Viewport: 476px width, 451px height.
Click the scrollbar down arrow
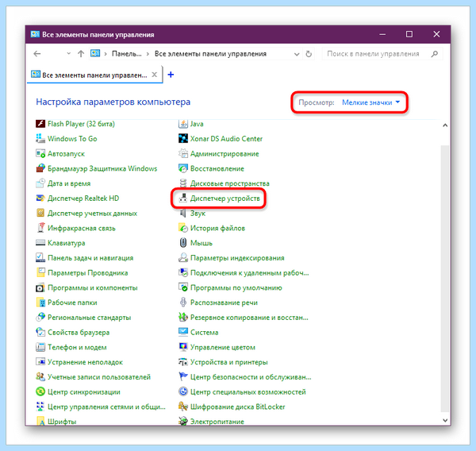445,420
